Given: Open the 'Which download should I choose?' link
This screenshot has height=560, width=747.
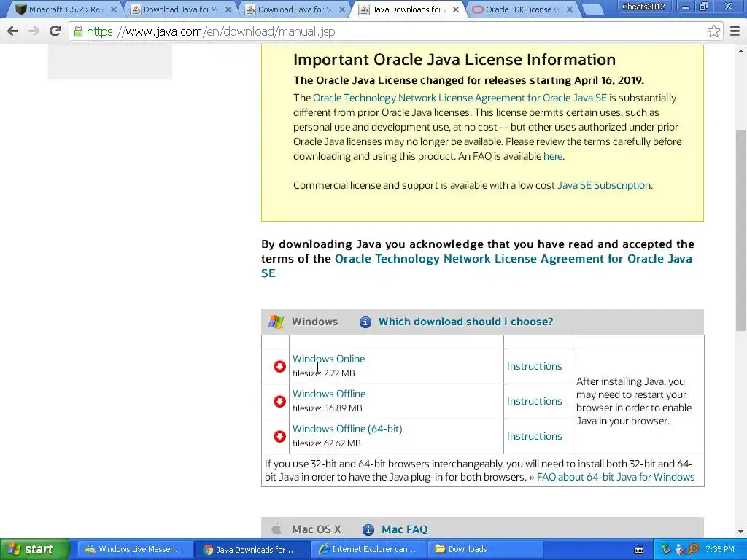Looking at the screenshot, I should point(466,322).
